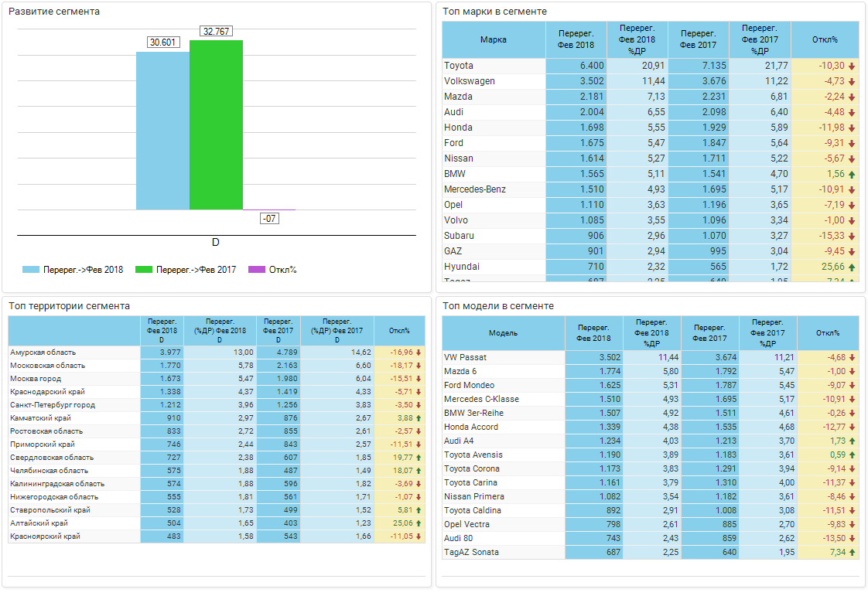
Task: Click the red down arrow in the Opel Vectra row
Action: click(x=852, y=525)
